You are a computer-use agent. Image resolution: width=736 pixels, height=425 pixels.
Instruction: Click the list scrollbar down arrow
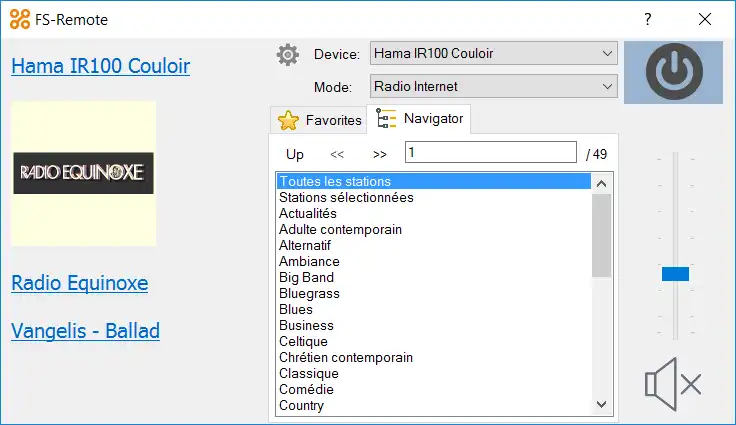point(601,404)
